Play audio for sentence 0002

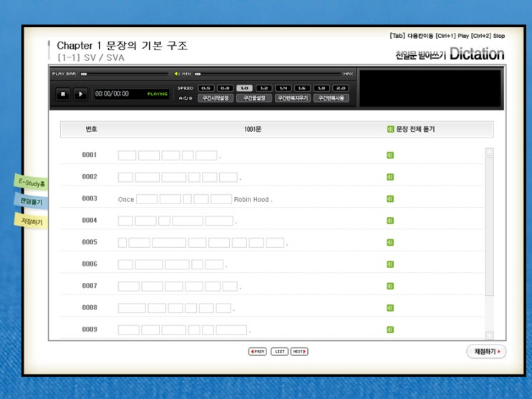click(390, 177)
